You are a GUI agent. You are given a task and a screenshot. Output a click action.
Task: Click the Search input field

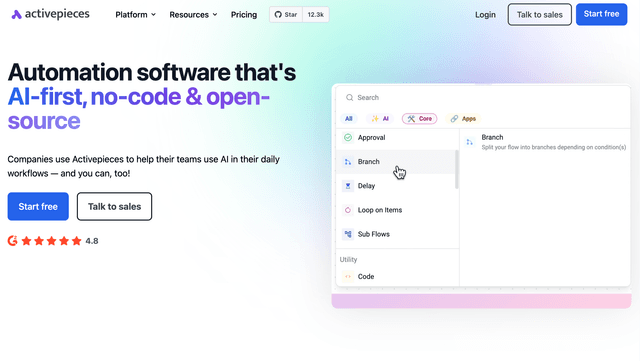coord(483,98)
